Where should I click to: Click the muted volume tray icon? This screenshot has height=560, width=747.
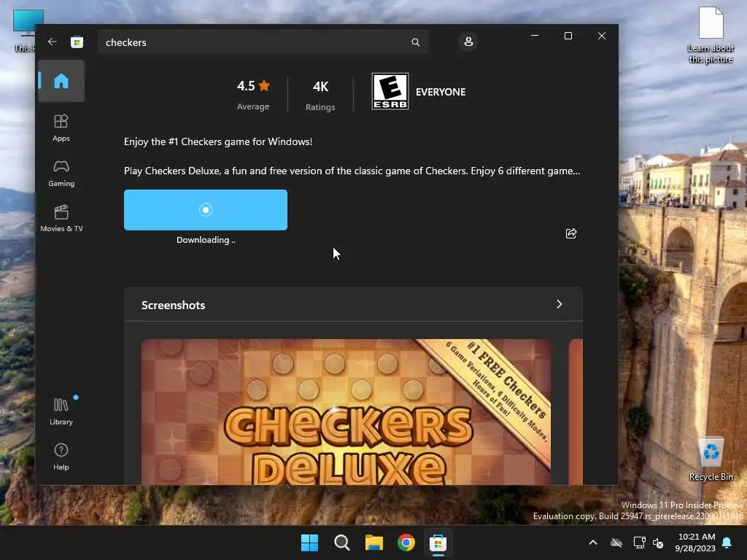tap(658, 542)
